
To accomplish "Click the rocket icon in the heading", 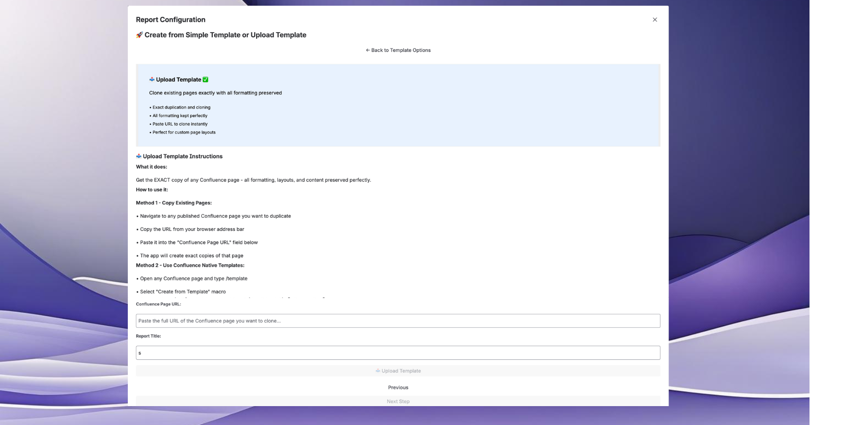I will pos(139,35).
